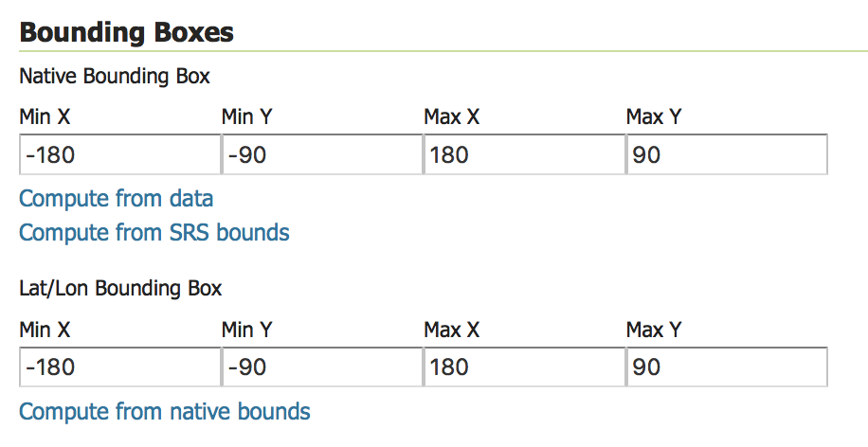Click the Compute from native bounds link
Screen dimensions: 868x447
click(x=164, y=412)
